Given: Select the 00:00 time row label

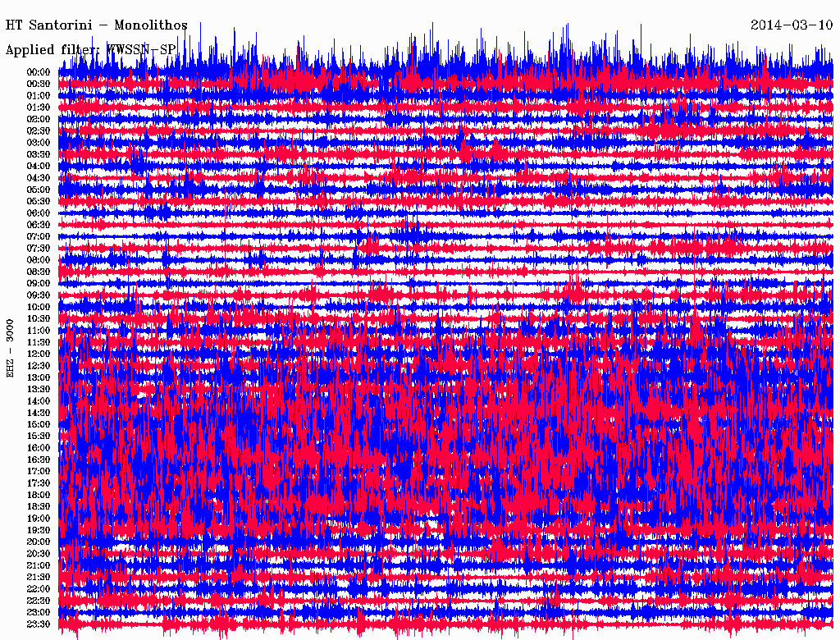Looking at the screenshot, I should (x=39, y=72).
